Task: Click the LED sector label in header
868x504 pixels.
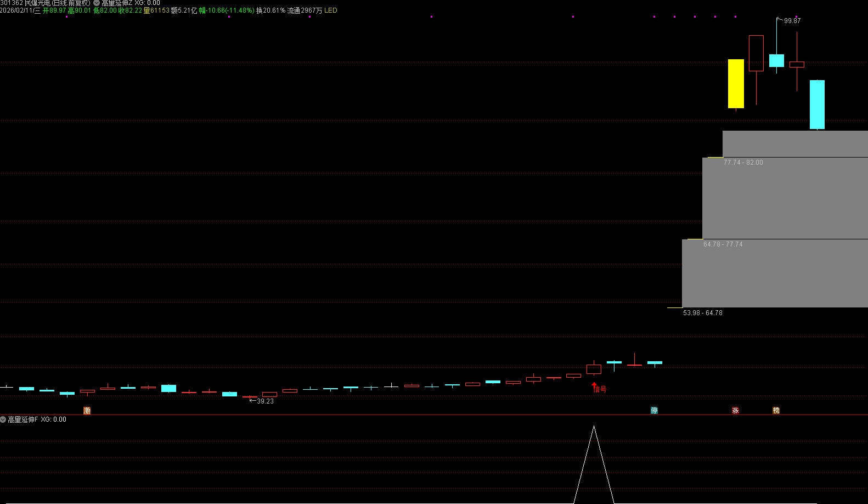Action: click(331, 10)
